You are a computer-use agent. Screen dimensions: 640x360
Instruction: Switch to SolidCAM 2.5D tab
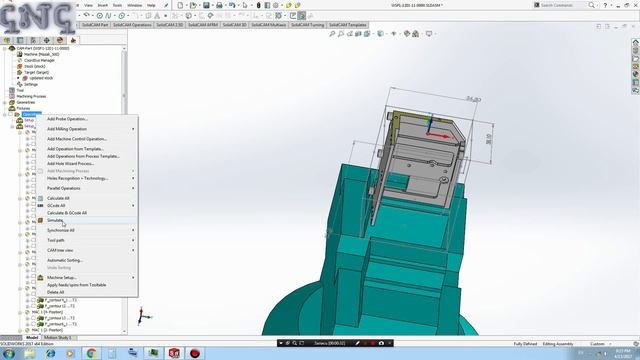(170, 25)
